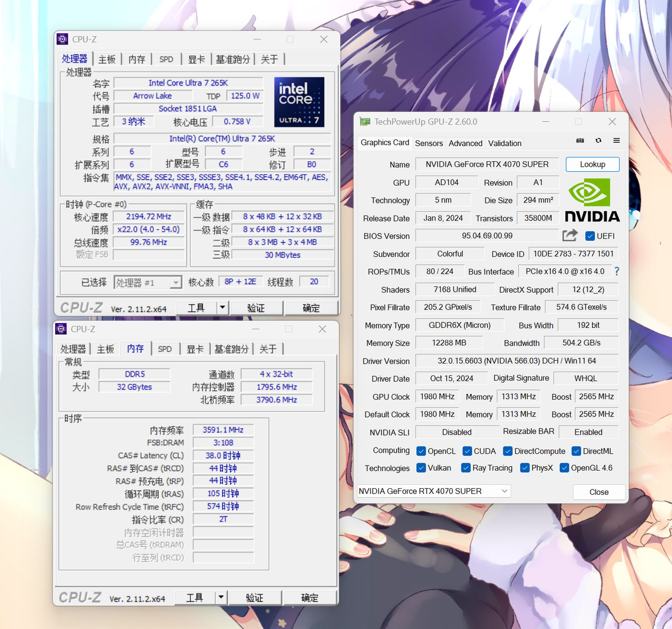Click the GPU Name field showing RTX 4070 SUPER

[x=487, y=164]
